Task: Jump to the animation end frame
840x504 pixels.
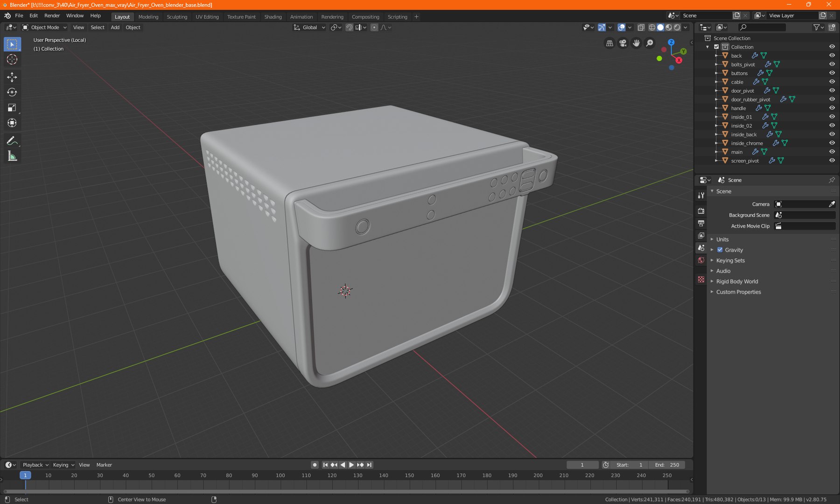Action: click(369, 465)
